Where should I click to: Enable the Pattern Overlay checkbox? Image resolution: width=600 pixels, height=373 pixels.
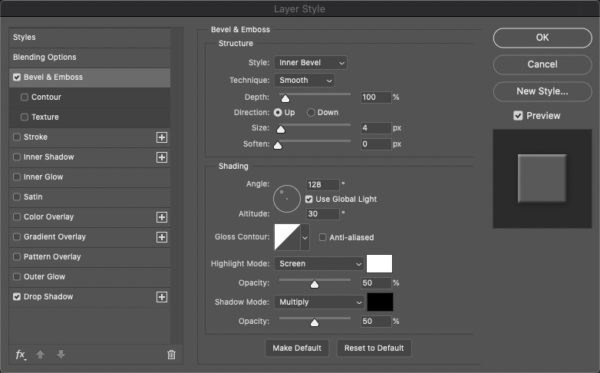(17, 257)
